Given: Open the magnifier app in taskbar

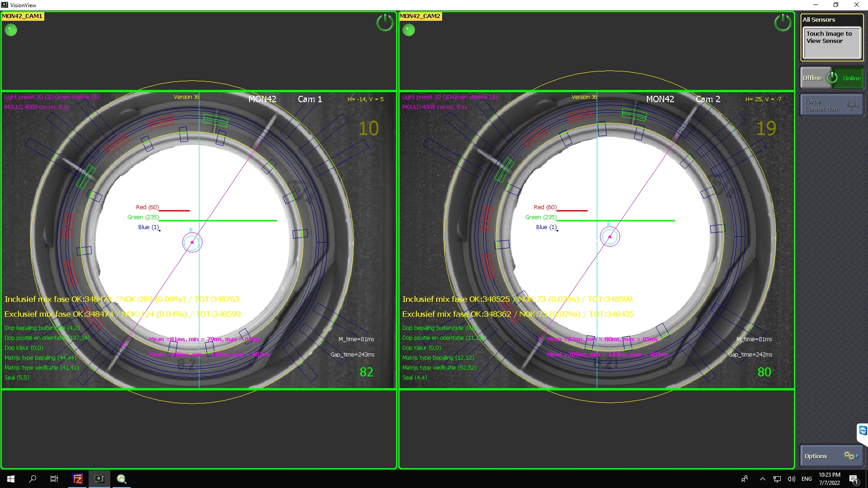Looking at the screenshot, I should coord(121,479).
